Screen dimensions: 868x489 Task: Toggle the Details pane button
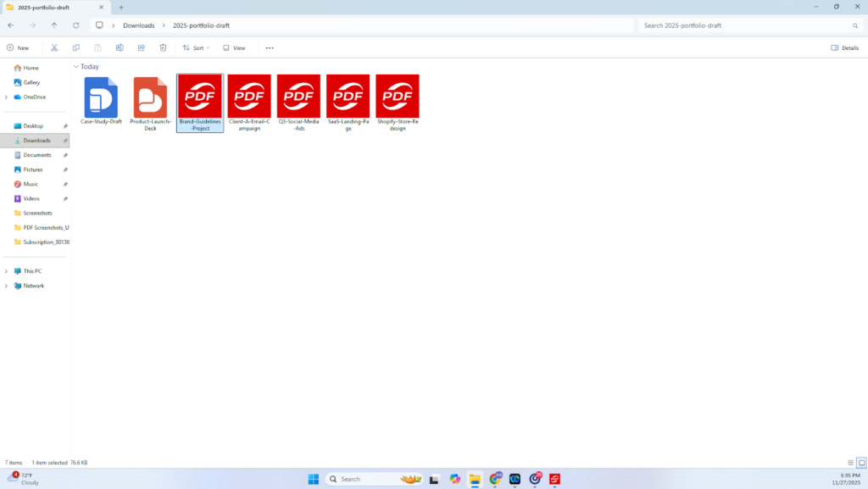[845, 48]
